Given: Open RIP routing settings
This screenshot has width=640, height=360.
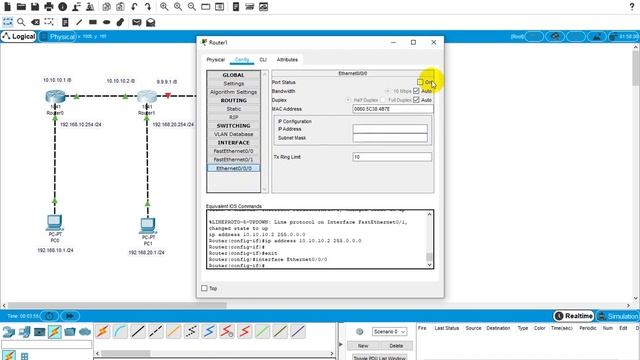Looking at the screenshot, I should (233, 117).
